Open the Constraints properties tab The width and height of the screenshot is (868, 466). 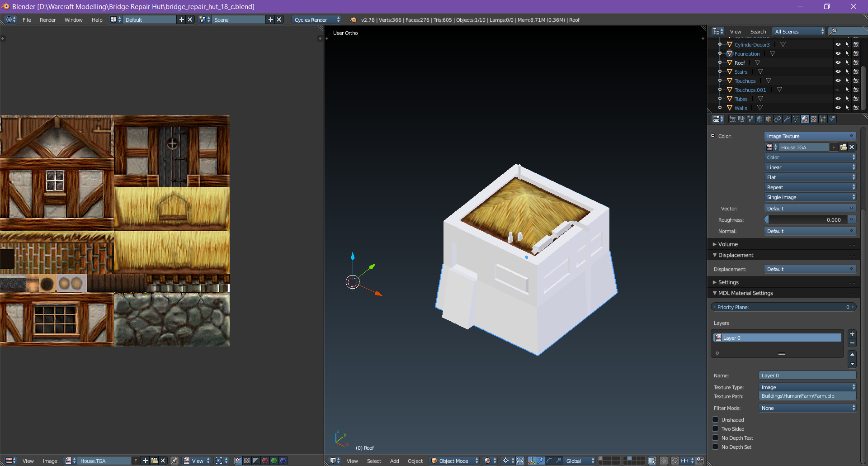click(x=778, y=119)
